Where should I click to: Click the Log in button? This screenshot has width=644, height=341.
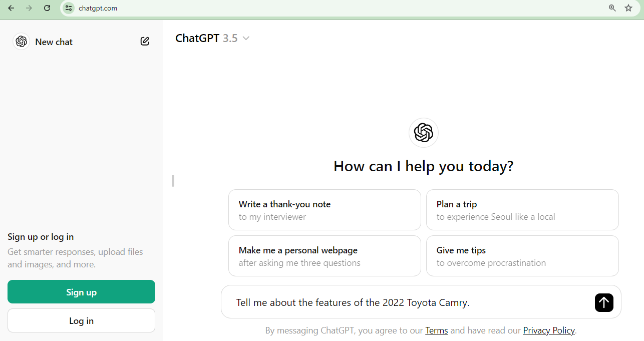click(81, 320)
